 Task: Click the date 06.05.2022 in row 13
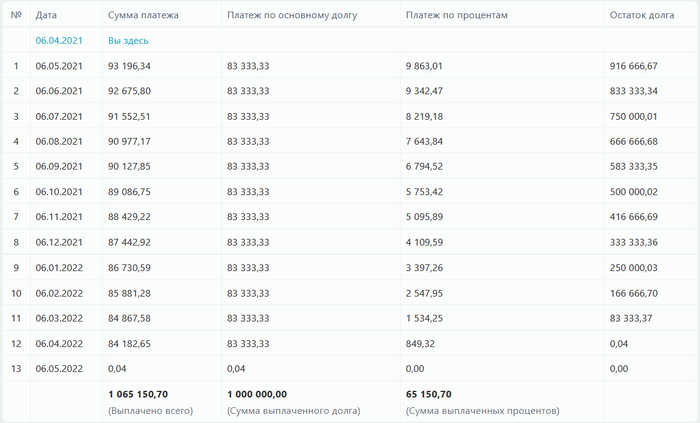pos(56,368)
